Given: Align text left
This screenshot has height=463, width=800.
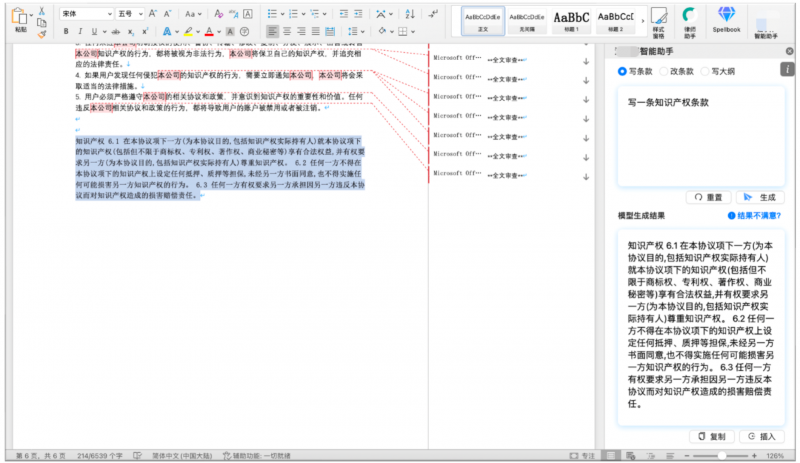Looking at the screenshot, I should coord(273,32).
